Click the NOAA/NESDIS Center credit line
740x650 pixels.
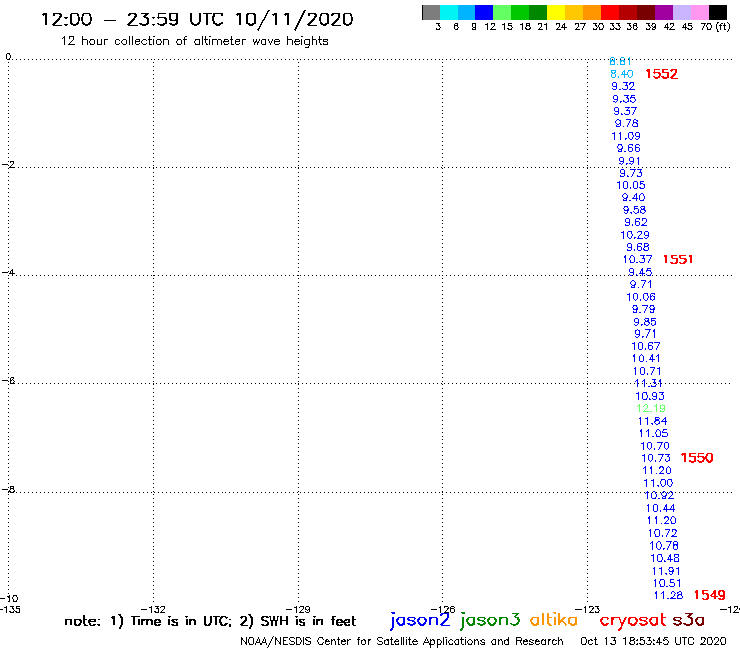click(x=402, y=642)
